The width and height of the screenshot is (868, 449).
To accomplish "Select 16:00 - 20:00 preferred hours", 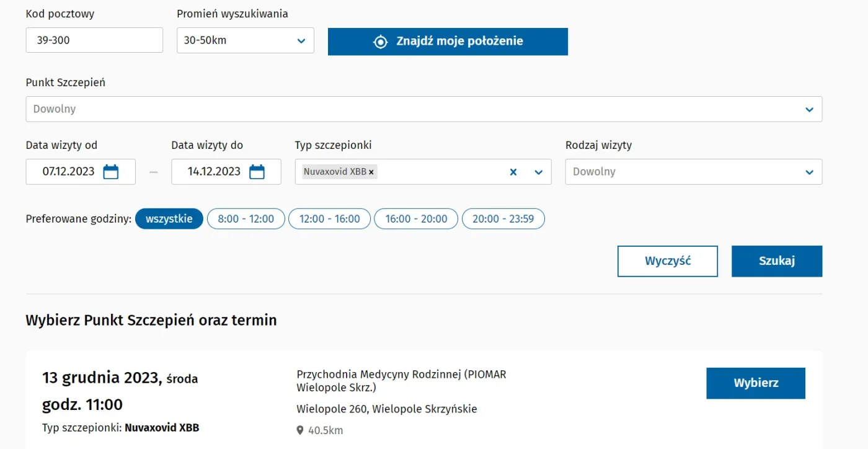I will pyautogui.click(x=416, y=219).
